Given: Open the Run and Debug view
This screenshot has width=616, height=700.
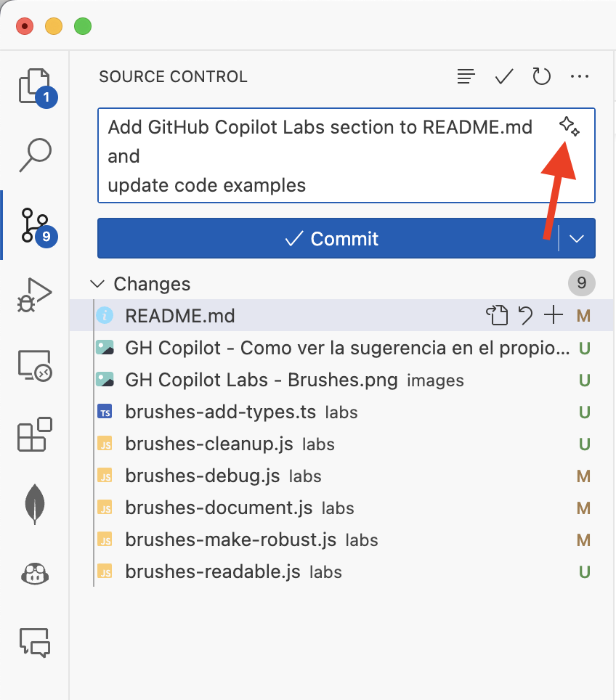Looking at the screenshot, I should point(35,295).
